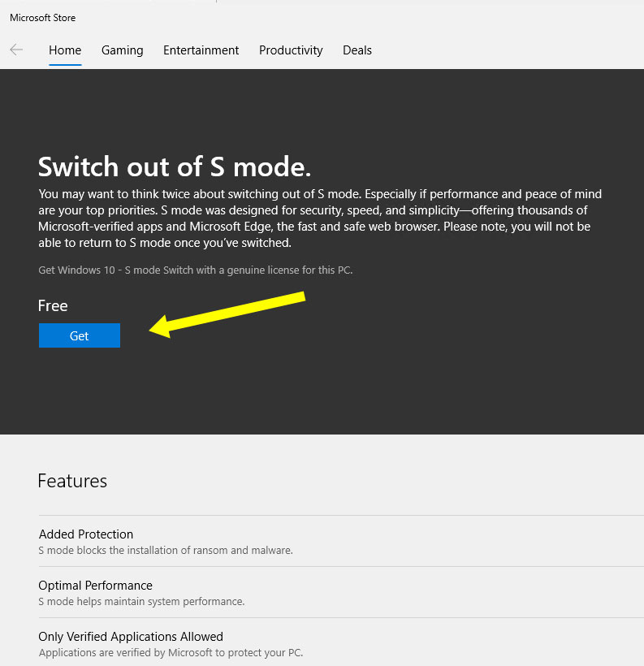Click the yellow arrow annotation
The image size is (644, 666).
coord(227,315)
